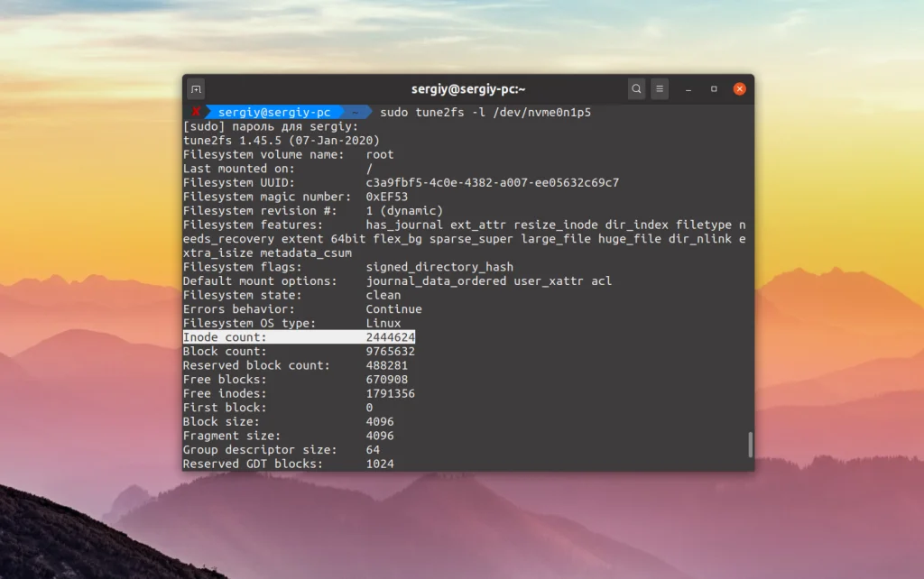924x579 pixels.
Task: Click the magnifier icon in the header bar
Action: tap(636, 88)
